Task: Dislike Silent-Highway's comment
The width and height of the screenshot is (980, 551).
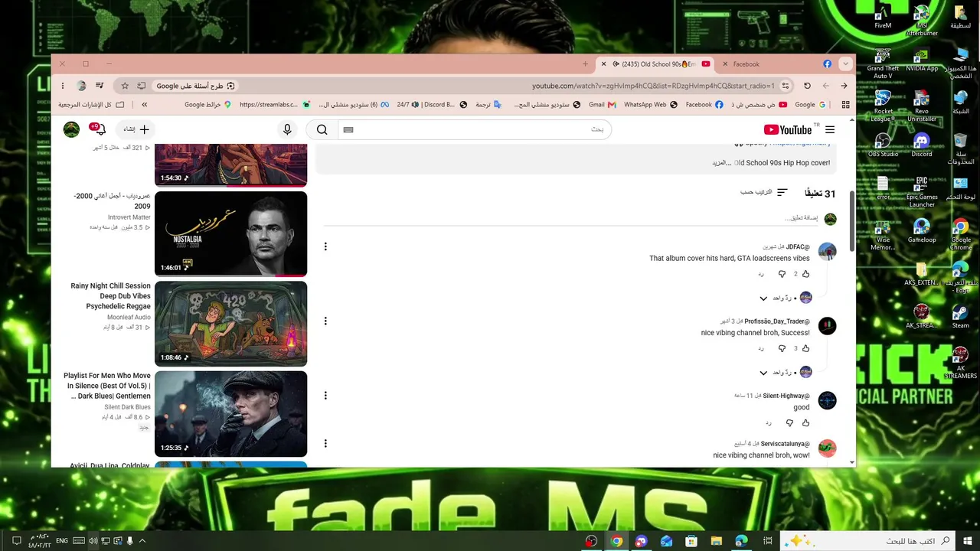Action: coord(789,423)
